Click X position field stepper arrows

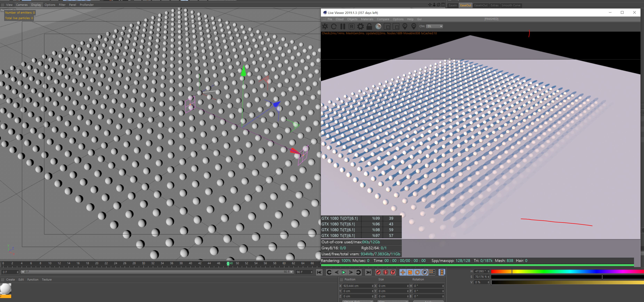pos(373,286)
